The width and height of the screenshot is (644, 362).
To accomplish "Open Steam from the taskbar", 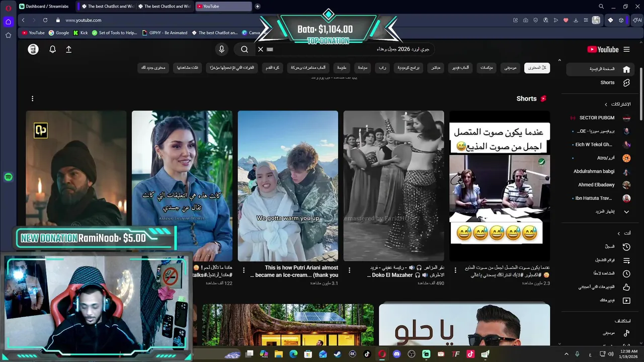I will (x=337, y=354).
